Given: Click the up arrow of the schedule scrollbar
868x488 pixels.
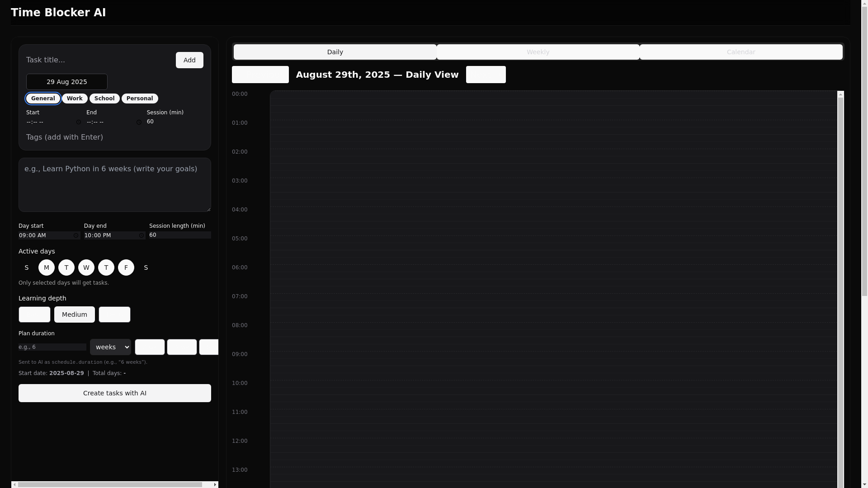Looking at the screenshot, I should pos(841,94).
